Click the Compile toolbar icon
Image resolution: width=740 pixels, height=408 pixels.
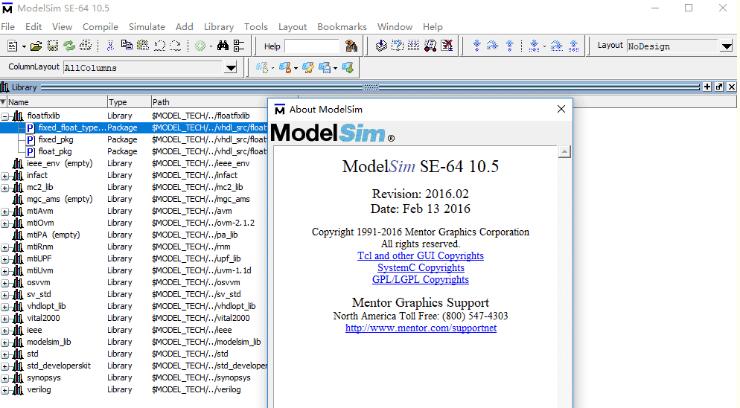[x=381, y=46]
